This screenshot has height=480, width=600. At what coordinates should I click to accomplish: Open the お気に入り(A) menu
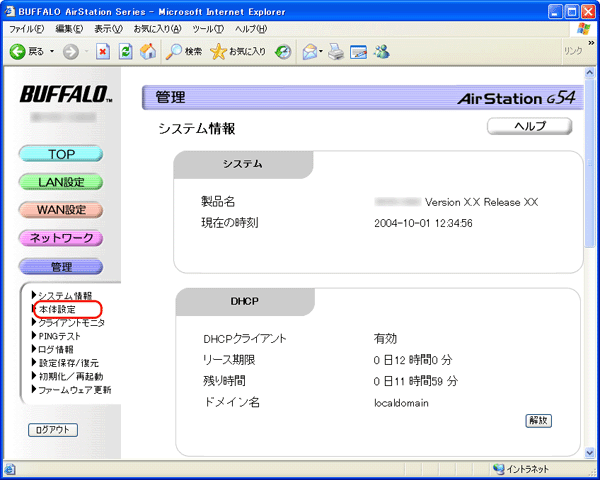coord(157,29)
